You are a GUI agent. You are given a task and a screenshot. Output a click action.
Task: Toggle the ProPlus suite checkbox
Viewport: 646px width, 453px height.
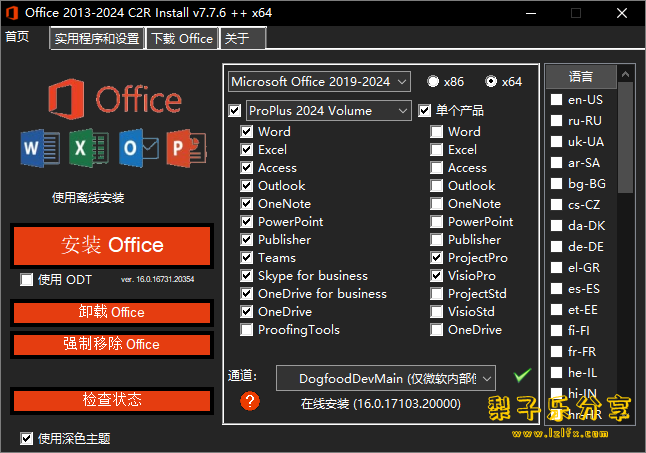pyautogui.click(x=235, y=110)
